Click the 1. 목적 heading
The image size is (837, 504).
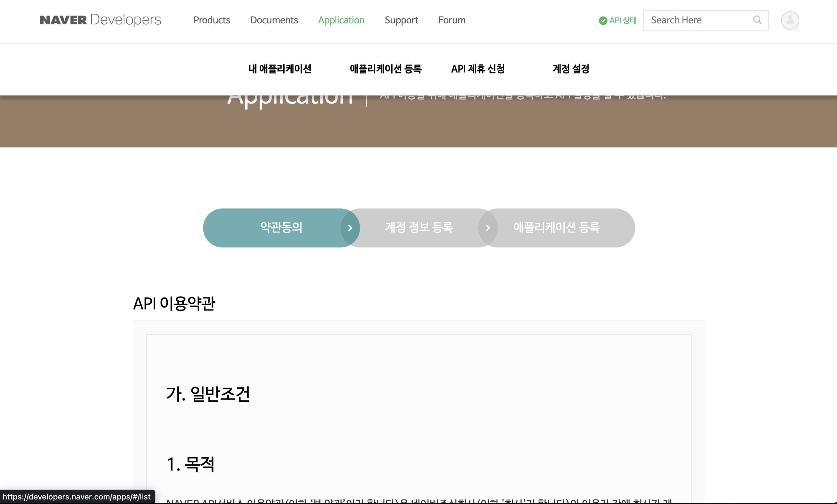pyautogui.click(x=190, y=464)
